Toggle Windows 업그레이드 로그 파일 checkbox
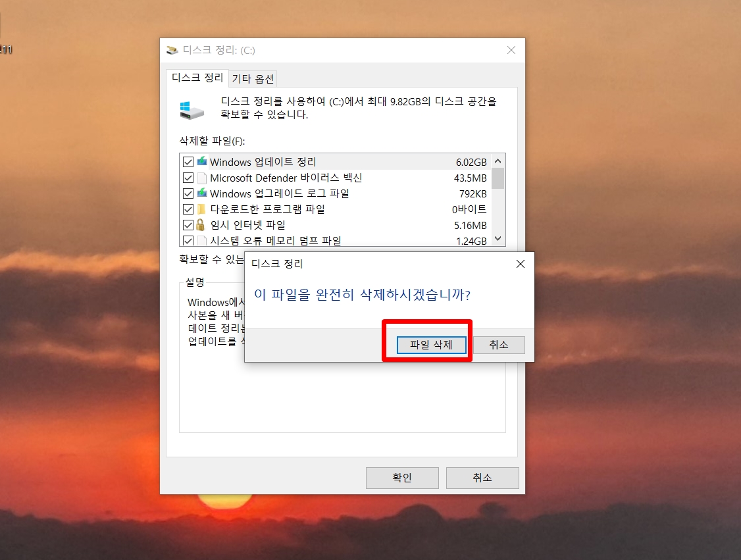This screenshot has width=741, height=560. 188,193
